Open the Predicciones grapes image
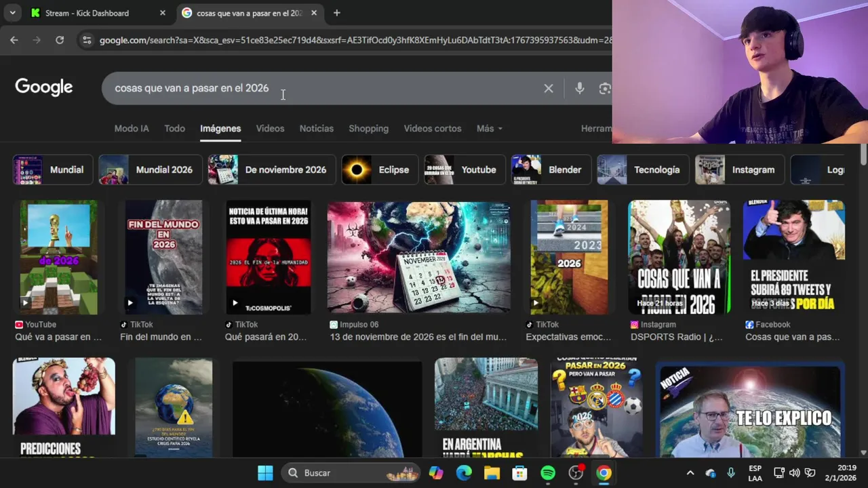Viewport: 868px width, 488px height. point(64,408)
